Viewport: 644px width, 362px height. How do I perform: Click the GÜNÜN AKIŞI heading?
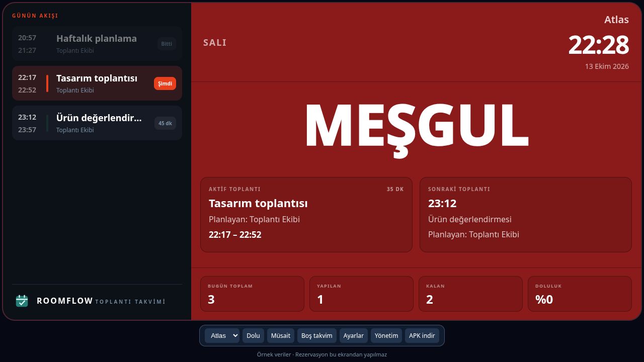click(x=35, y=16)
